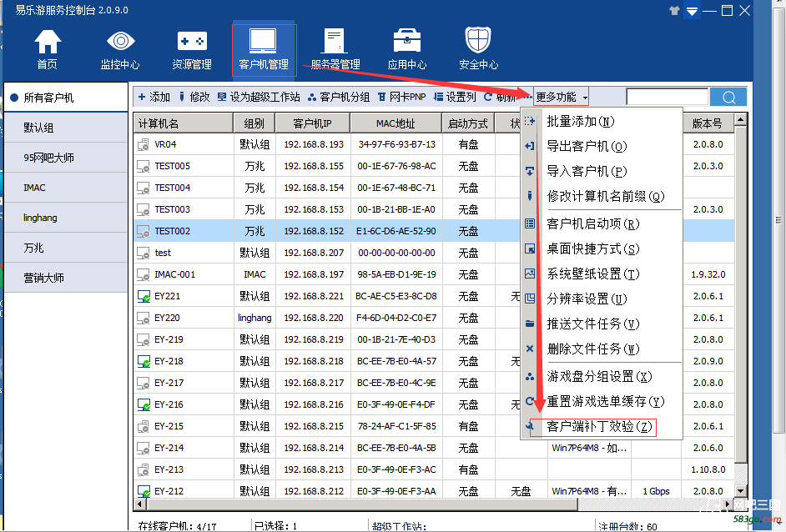Click the skin shirt icon in title bar
The width and height of the screenshot is (786, 532).
tap(674, 10)
